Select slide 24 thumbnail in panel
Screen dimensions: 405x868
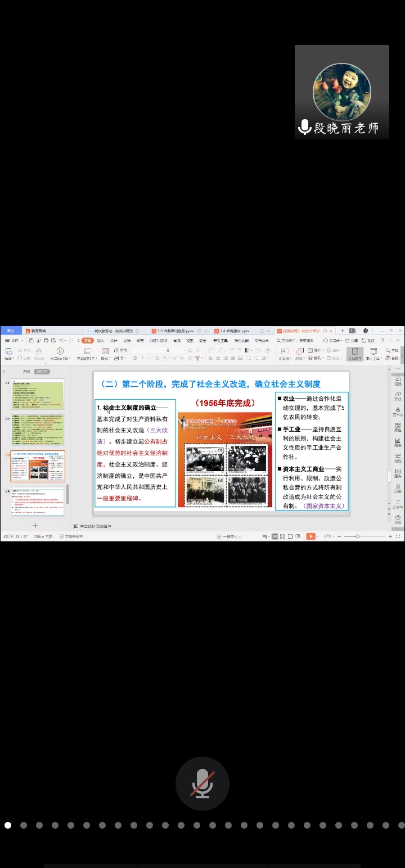tap(37, 503)
